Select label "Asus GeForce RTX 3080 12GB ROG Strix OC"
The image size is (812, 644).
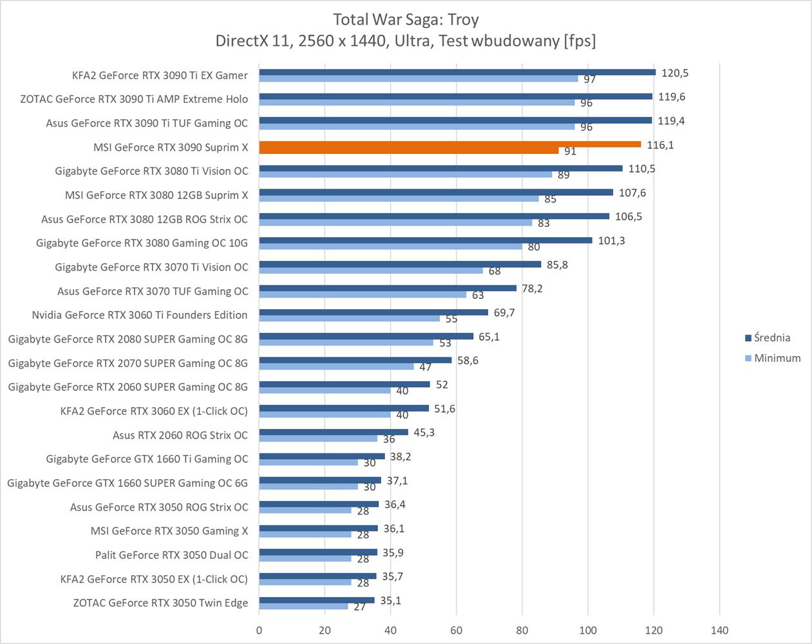click(144, 219)
